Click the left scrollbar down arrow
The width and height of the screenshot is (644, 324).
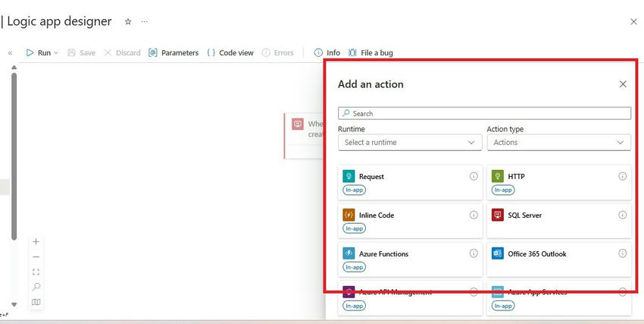point(14,305)
